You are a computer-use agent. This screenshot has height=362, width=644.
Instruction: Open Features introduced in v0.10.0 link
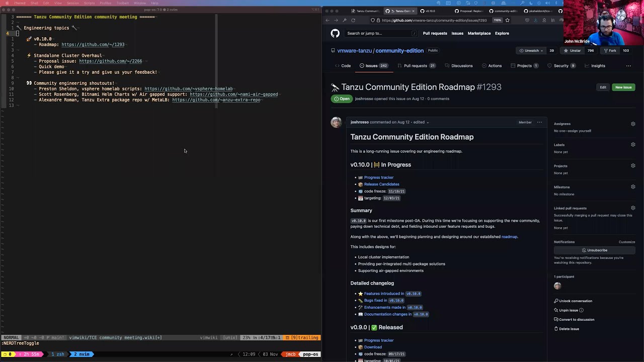pos(392,294)
